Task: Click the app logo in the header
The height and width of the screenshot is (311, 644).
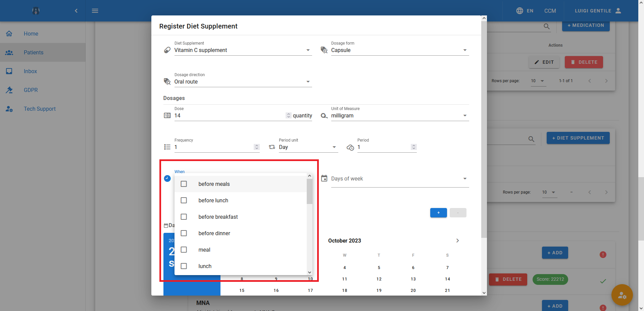Action: click(36, 11)
